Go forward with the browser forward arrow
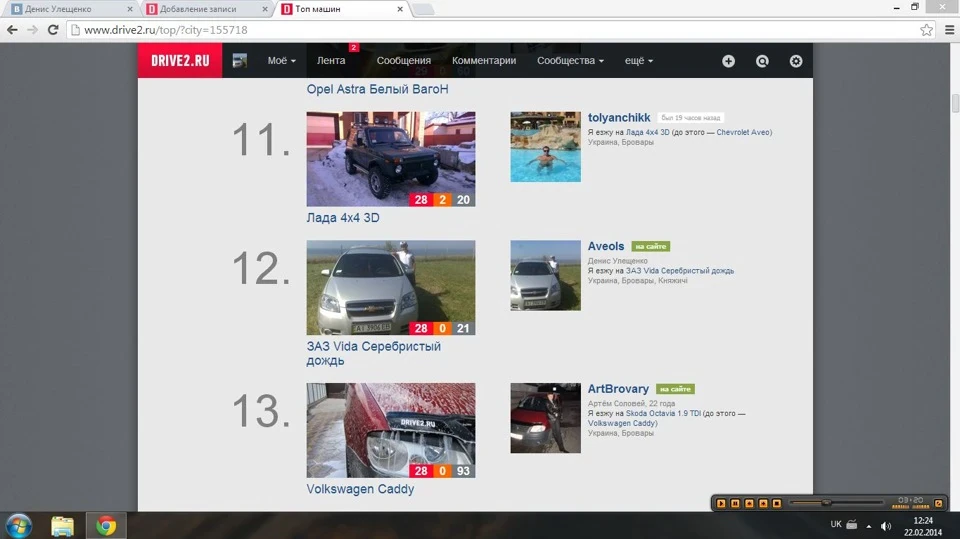960x539 pixels. pyautogui.click(x=32, y=29)
